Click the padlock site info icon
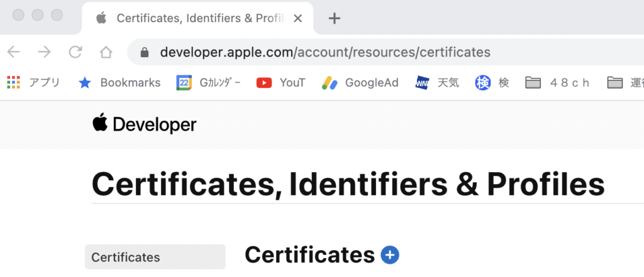The height and width of the screenshot is (277, 644). [145, 52]
